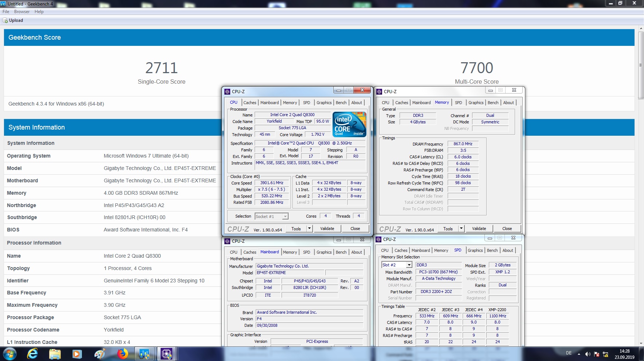Click the Geekbench scrollbar down arrow
This screenshot has height=361, width=644.
click(641, 343)
